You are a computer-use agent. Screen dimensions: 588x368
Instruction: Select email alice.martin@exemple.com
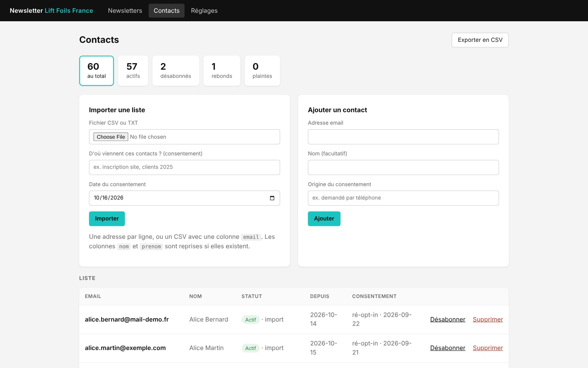point(125,348)
